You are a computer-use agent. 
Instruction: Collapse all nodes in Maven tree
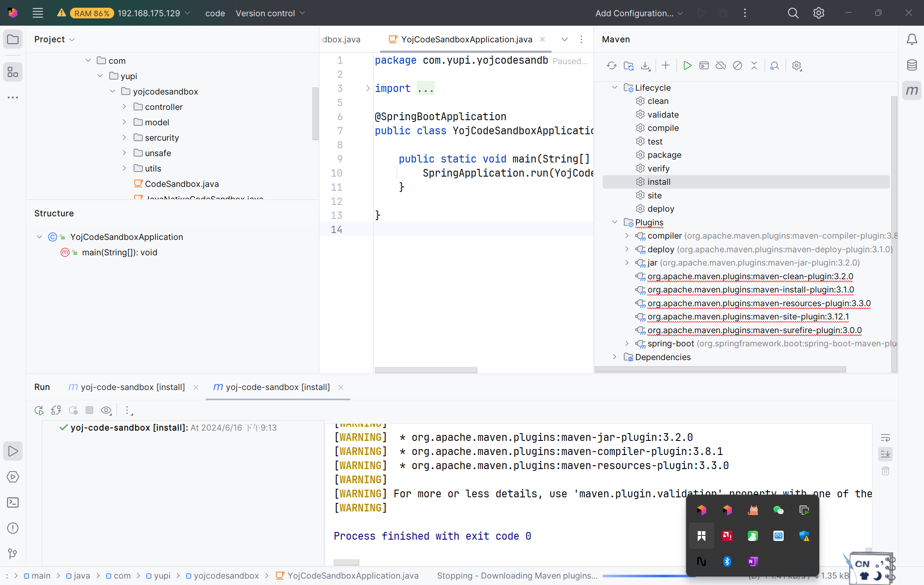[754, 65]
